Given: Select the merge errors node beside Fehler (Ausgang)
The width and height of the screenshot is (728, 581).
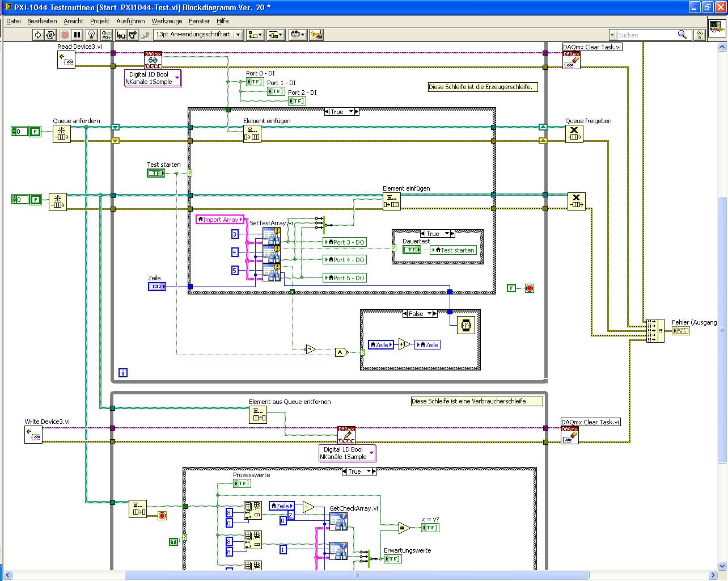Looking at the screenshot, I should tap(655, 331).
